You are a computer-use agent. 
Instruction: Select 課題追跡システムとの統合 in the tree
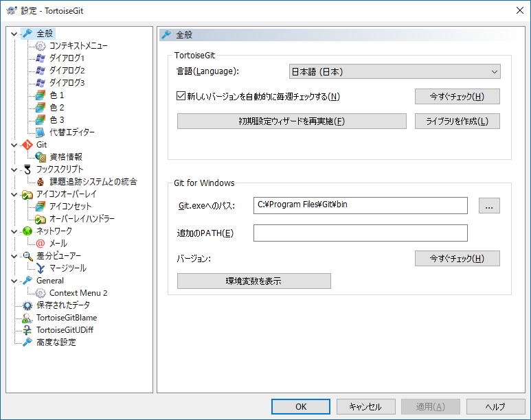(93, 182)
